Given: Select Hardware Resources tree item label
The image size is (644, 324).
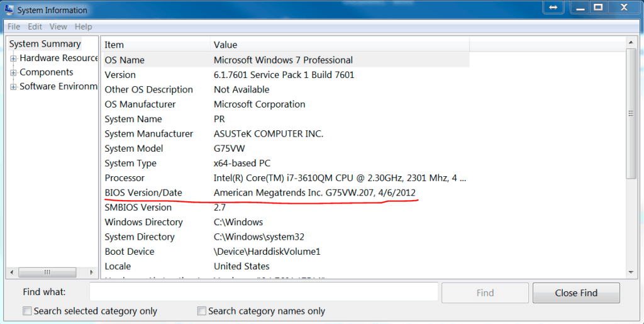Looking at the screenshot, I should point(58,58).
